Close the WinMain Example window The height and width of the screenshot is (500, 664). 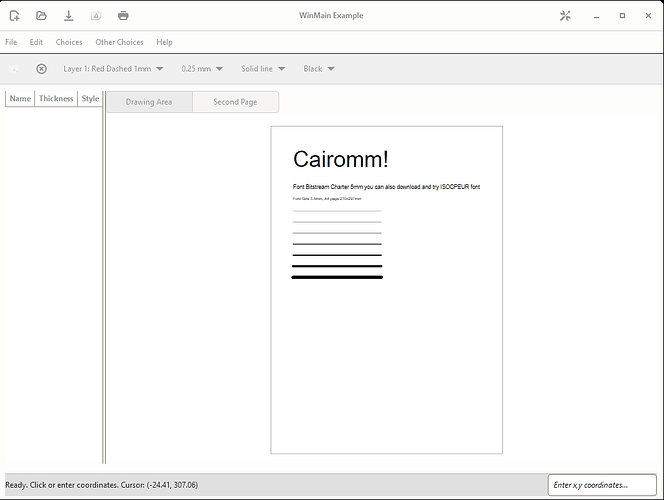[x=648, y=16]
